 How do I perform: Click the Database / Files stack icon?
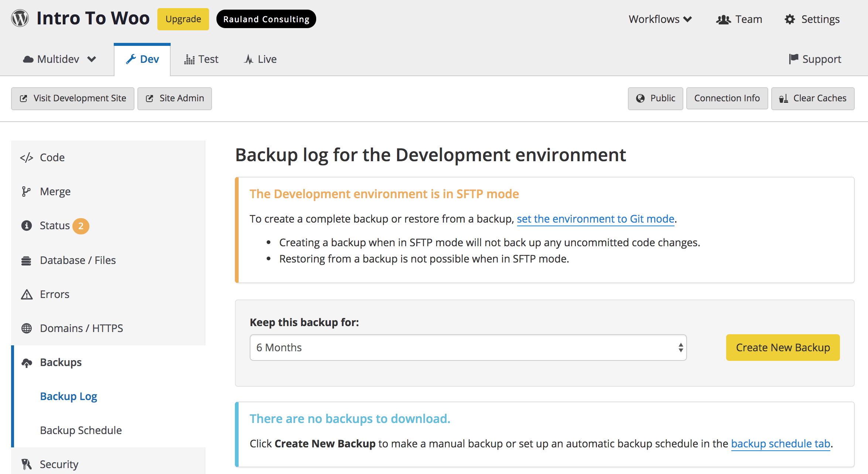pos(26,260)
